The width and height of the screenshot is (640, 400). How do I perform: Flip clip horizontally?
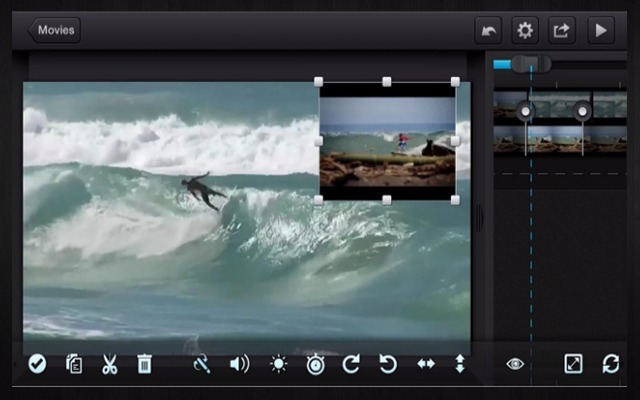[426, 364]
